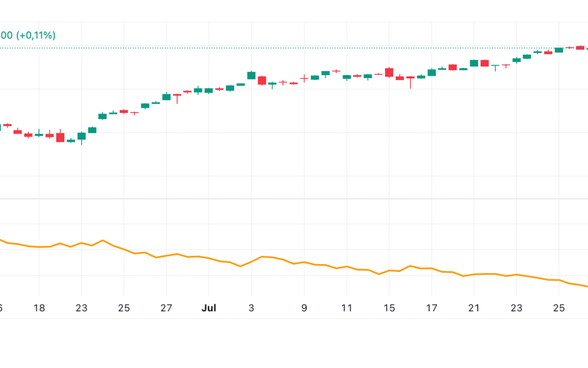This screenshot has width=588, height=368.
Task: Select the 17 date label on time axis
Action: pyautogui.click(x=432, y=308)
